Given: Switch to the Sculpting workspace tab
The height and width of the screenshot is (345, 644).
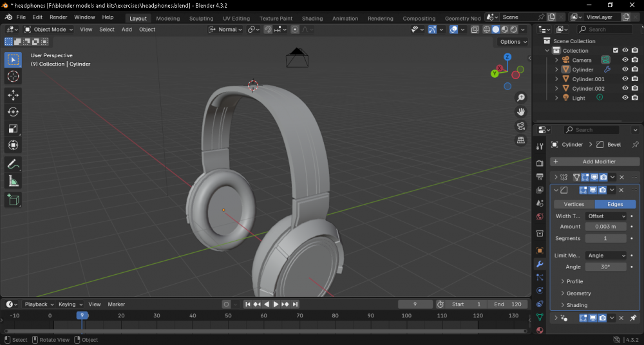Looking at the screenshot, I should click(x=201, y=18).
